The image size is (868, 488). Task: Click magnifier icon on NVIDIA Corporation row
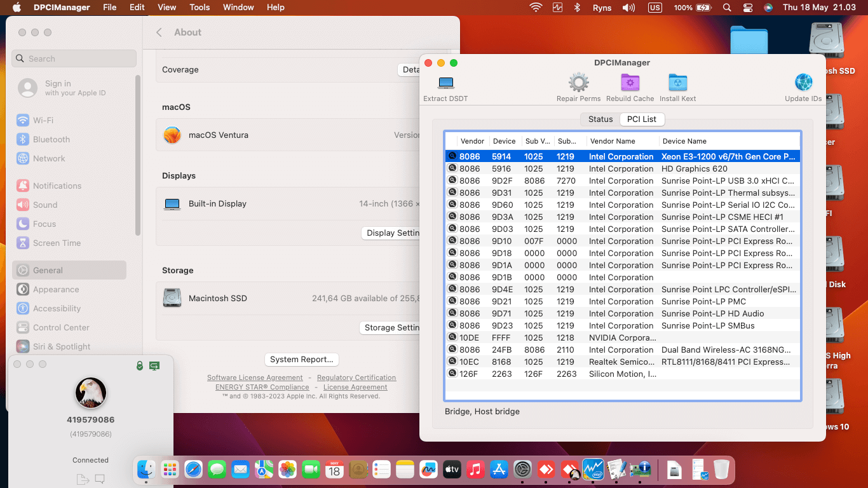(x=452, y=337)
